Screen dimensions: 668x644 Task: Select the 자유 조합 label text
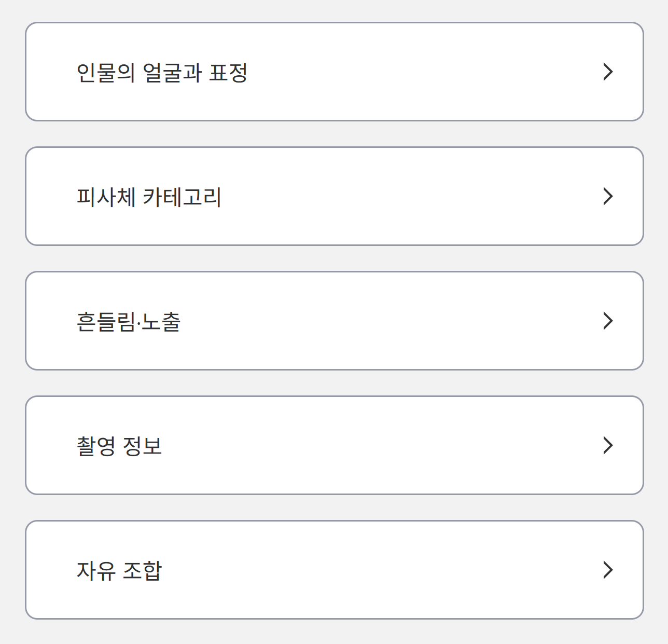119,571
